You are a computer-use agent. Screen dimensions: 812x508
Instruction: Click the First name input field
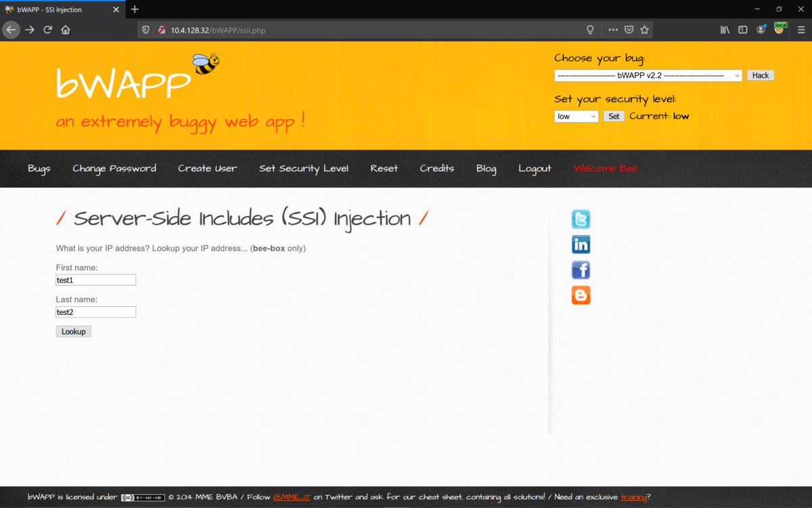coord(96,280)
